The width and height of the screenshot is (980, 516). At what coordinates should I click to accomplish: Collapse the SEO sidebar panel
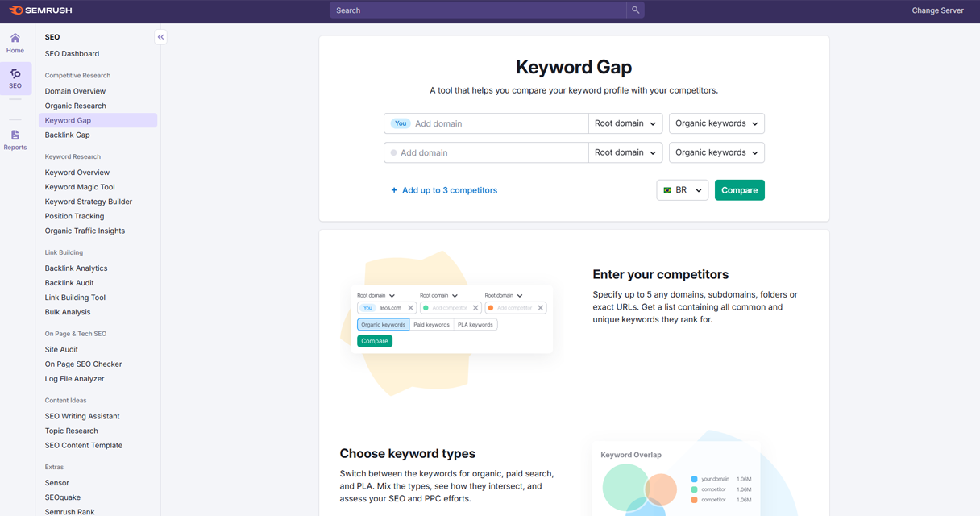(x=160, y=37)
